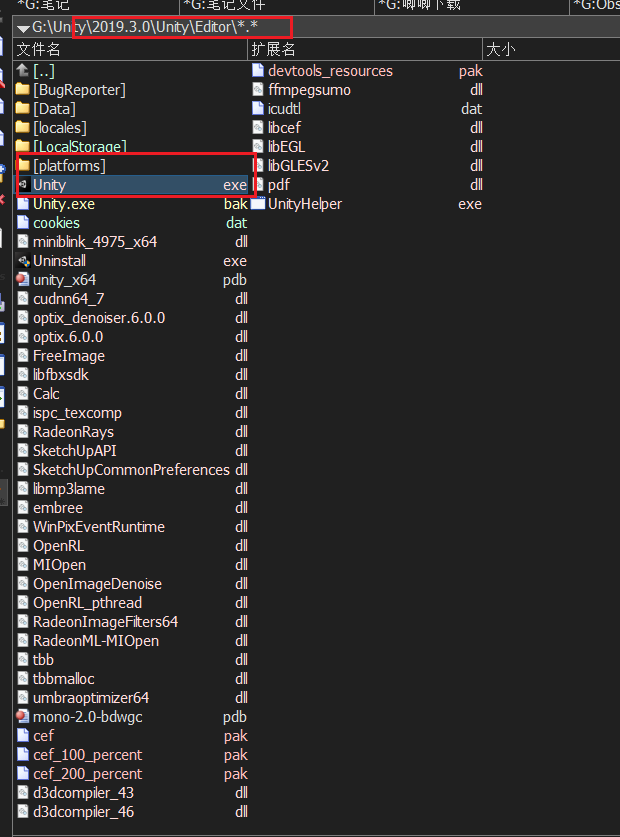This screenshot has width=620, height=837.
Task: Select tbb dll file
Action: point(132,660)
